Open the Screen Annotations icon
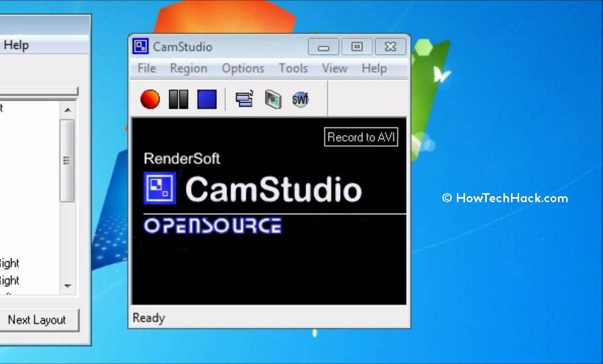Viewport: 603px width, 364px height. 272,99
